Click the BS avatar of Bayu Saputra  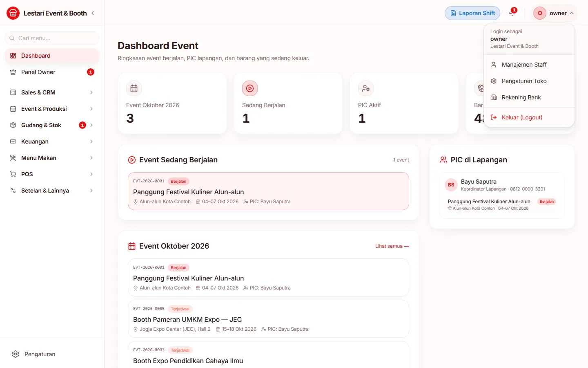tap(451, 185)
